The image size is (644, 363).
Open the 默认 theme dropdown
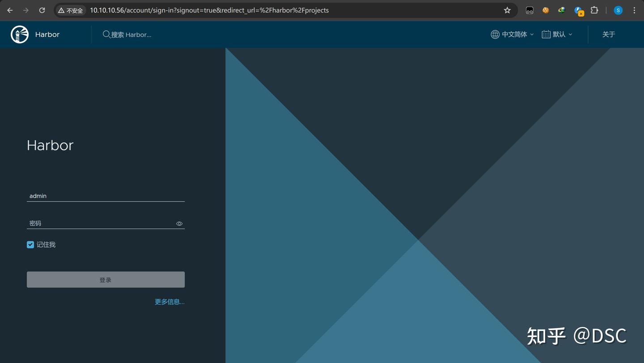click(557, 34)
